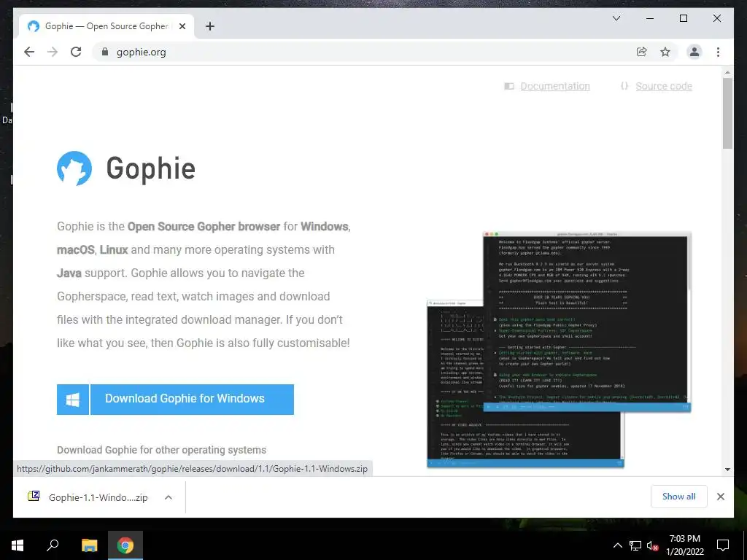Reload the gophie.org page
The width and height of the screenshot is (747, 560).
coord(76,52)
